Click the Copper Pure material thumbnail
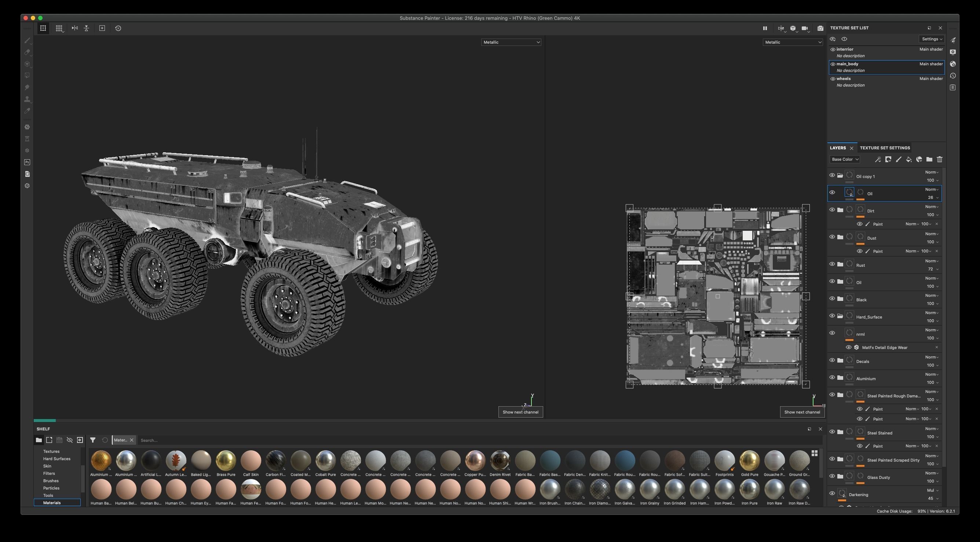 click(x=475, y=461)
